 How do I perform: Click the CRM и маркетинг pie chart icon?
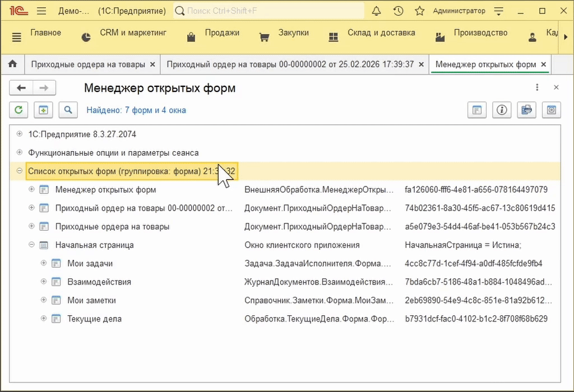click(x=86, y=37)
